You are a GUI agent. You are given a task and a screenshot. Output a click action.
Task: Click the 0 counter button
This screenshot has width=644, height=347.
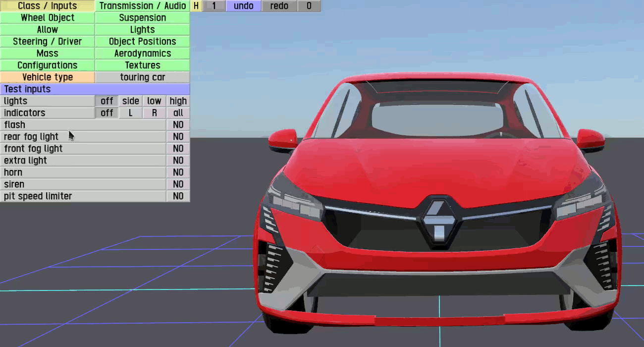[309, 6]
